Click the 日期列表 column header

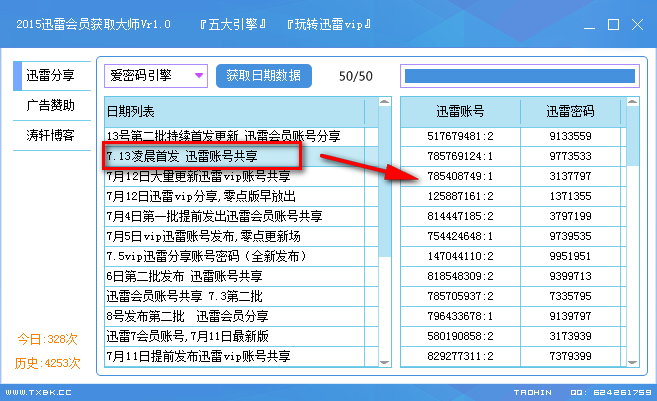(x=235, y=111)
